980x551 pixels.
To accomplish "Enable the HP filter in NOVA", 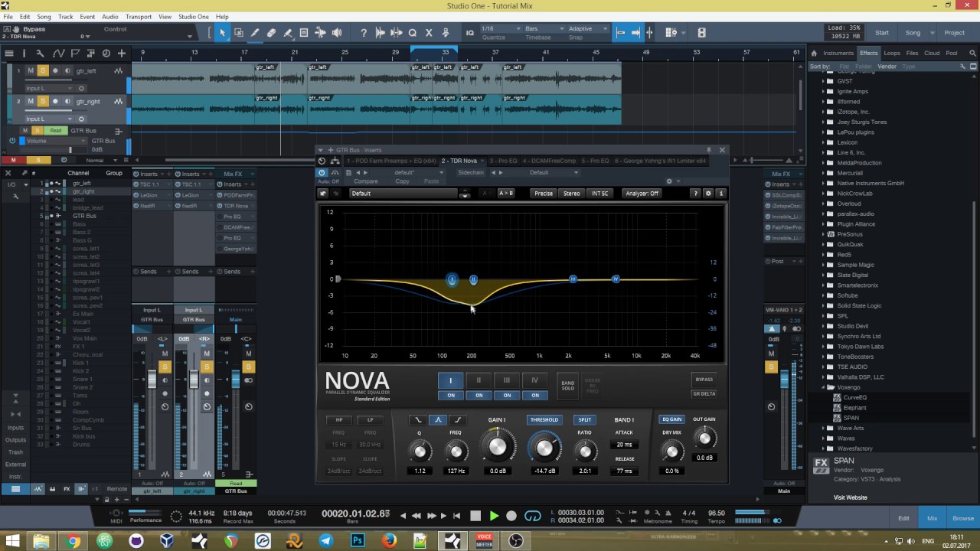I will (x=338, y=420).
